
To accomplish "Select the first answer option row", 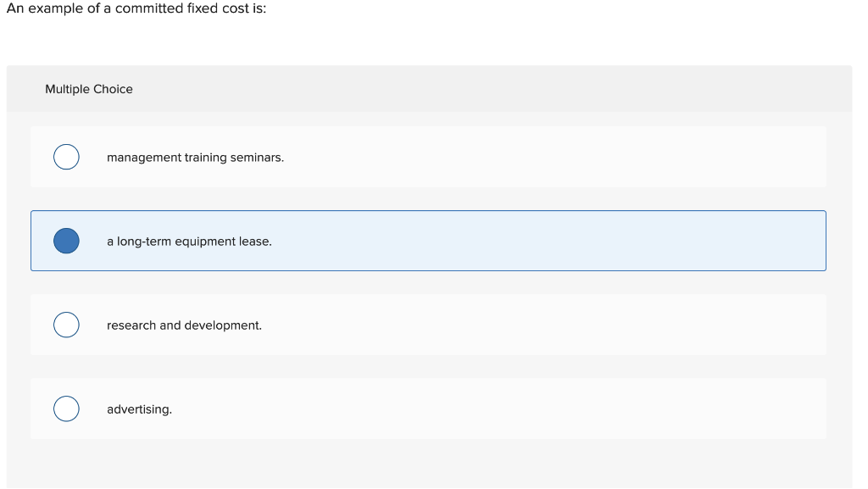I will (428, 157).
